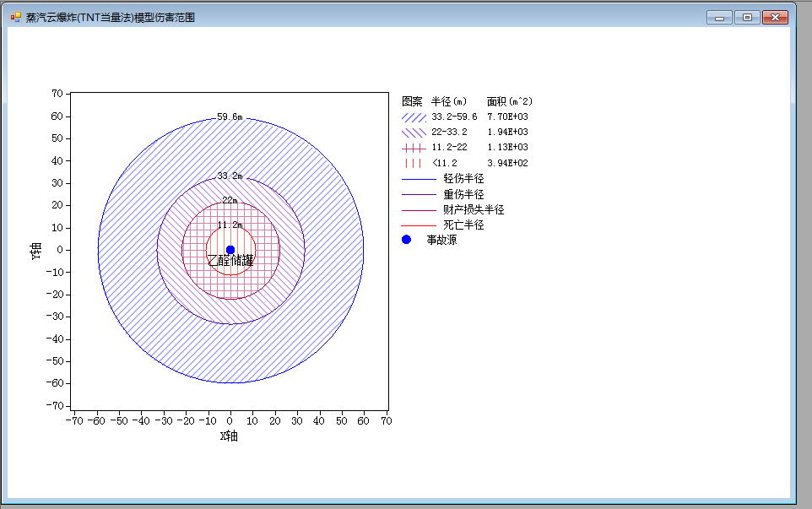This screenshot has height=509, width=812.
Task: Click the 轻伤半径 legend entry
Action: click(443, 179)
